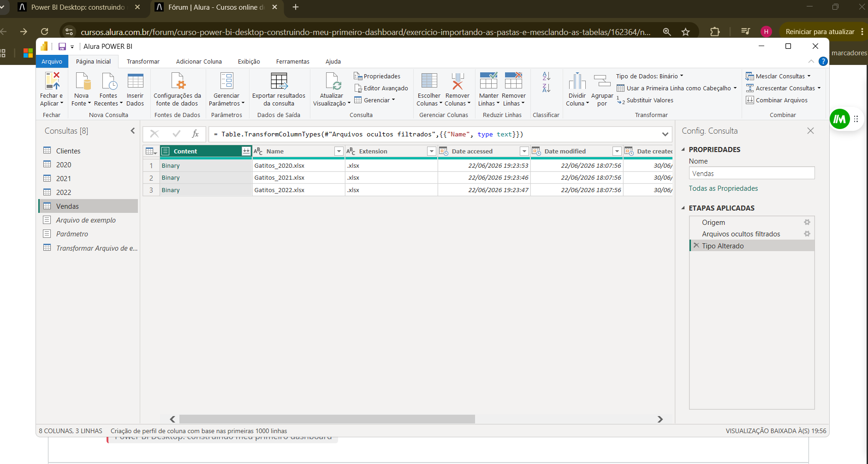The width and height of the screenshot is (868, 464).
Task: Close the Config. Consulta pane
Action: point(810,131)
